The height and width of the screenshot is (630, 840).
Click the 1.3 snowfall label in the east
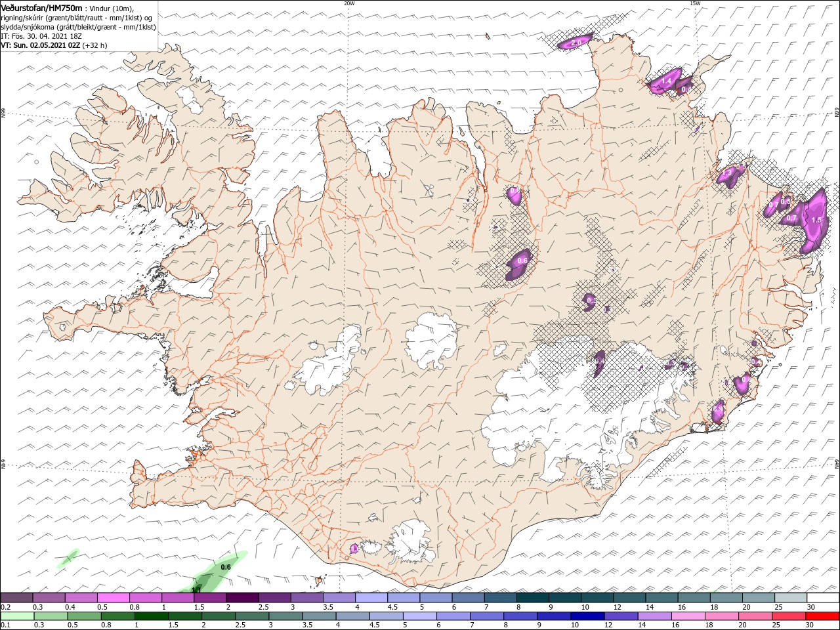click(726, 173)
